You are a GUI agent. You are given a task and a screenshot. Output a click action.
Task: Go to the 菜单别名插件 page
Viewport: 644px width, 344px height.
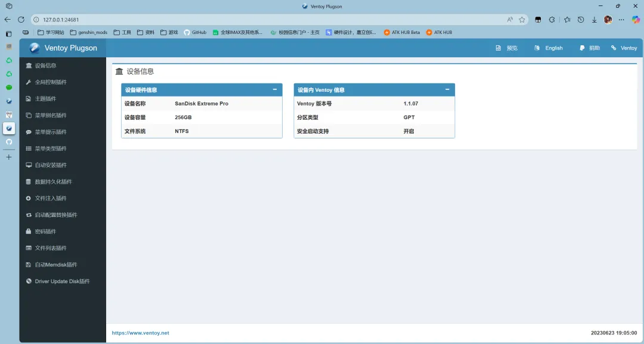63,115
